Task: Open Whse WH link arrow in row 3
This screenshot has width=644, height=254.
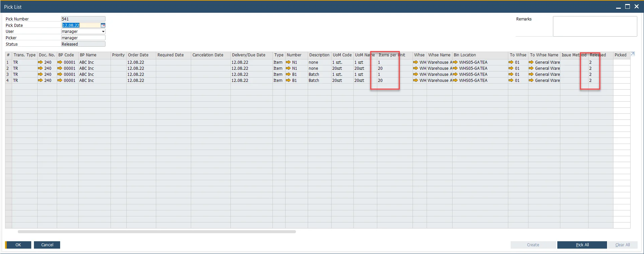Action: (416, 74)
